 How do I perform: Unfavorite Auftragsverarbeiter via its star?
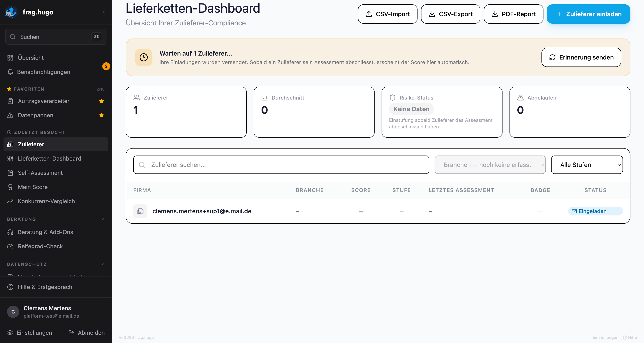coord(101,101)
